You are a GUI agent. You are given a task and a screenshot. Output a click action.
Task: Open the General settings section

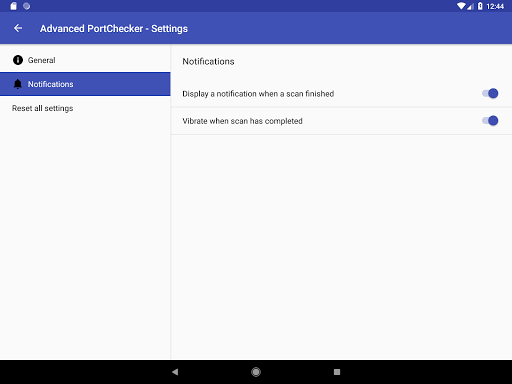[85, 60]
